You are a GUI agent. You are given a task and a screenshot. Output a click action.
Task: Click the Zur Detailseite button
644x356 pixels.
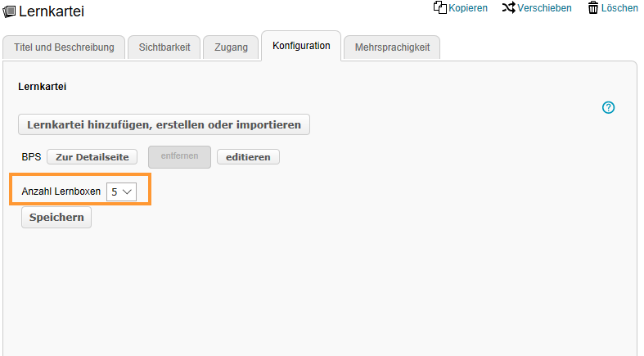(92, 156)
